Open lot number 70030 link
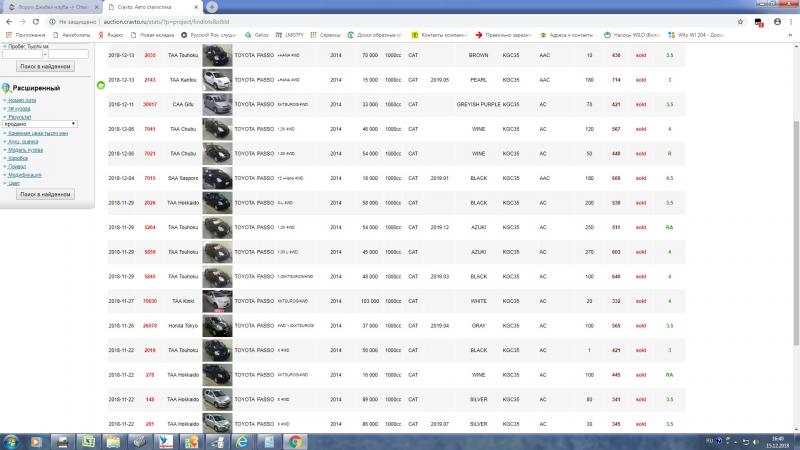 (x=150, y=302)
